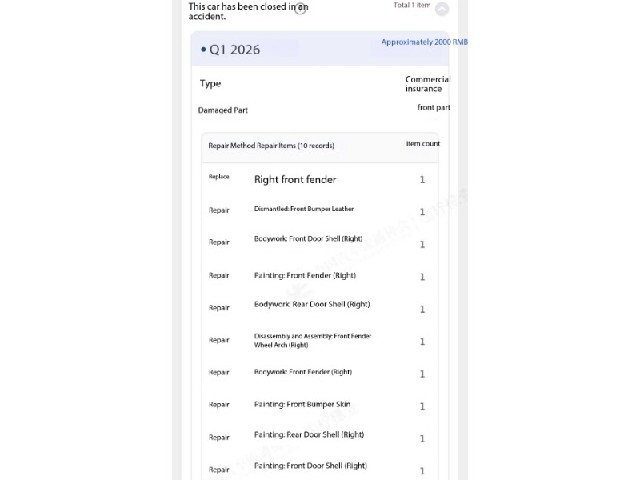Image resolution: width=640 pixels, height=480 pixels.
Task: Select 'Bodywork: Front Fender (Right)' item
Action: [303, 372]
